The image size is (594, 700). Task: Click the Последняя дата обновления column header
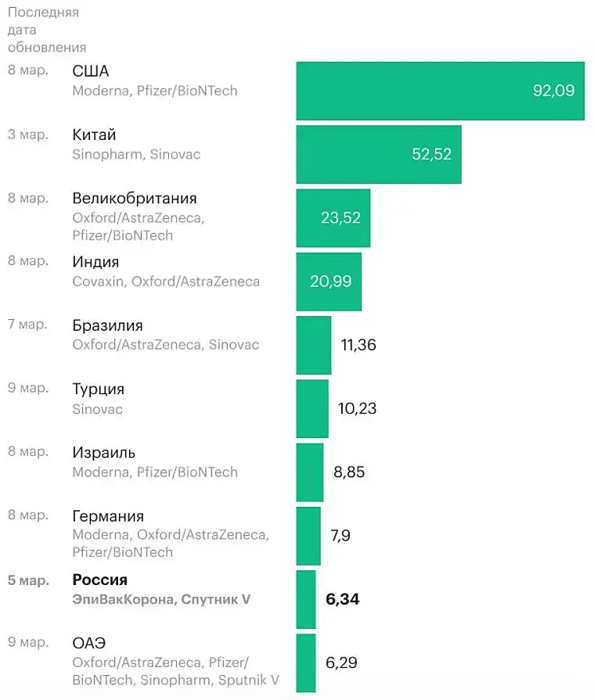point(46,31)
